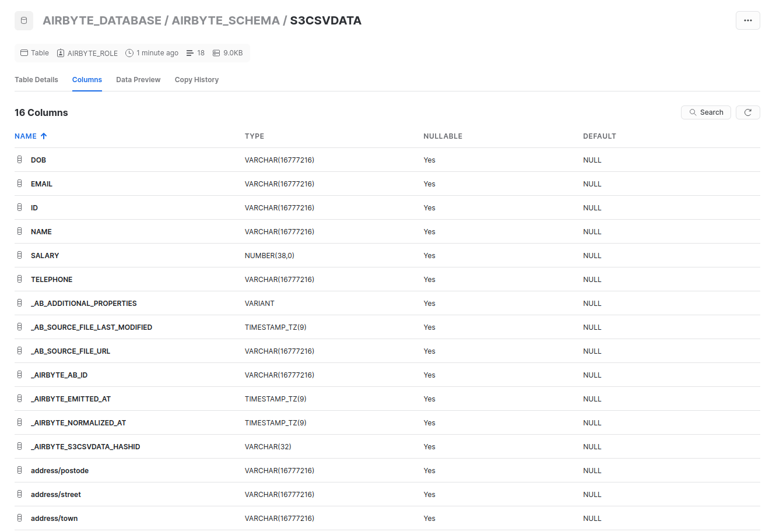This screenshot has width=776, height=532.
Task: Click the column icon next to SALARY
Action: click(x=20, y=255)
